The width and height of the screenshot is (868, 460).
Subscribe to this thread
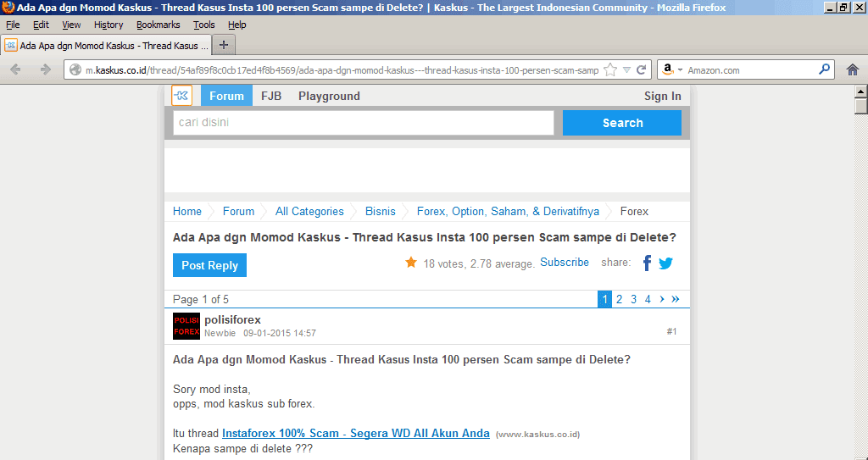pyautogui.click(x=565, y=263)
